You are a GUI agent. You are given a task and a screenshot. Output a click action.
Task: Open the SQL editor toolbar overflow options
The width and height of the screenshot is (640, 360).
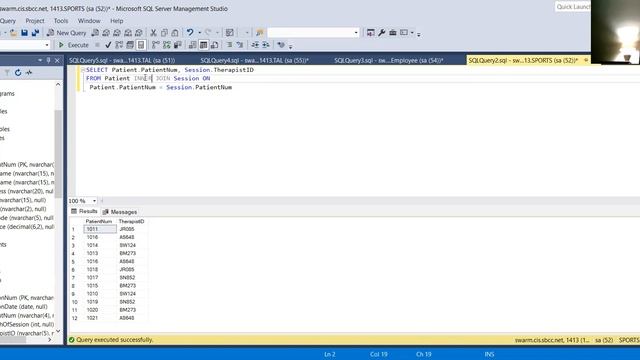pos(291,46)
